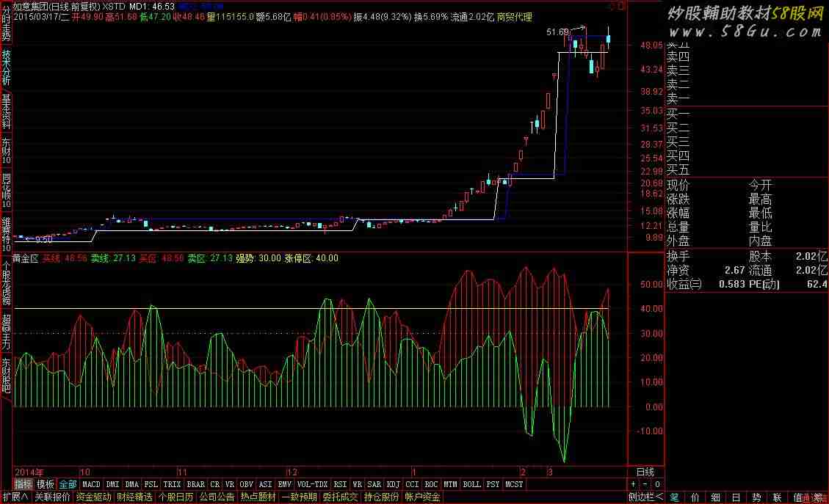The height and width of the screenshot is (504, 829).
Task: Open the 公司公告 tab
Action: pos(217,497)
